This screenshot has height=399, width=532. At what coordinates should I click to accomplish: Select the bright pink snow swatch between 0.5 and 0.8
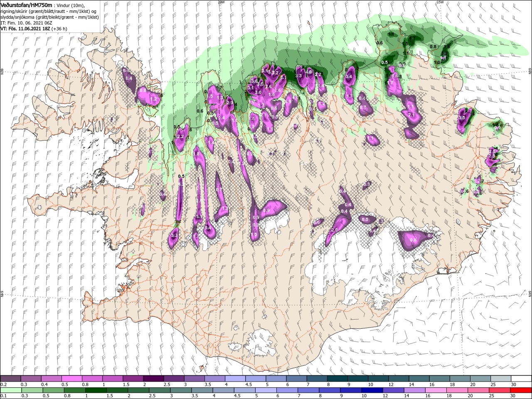(71, 379)
